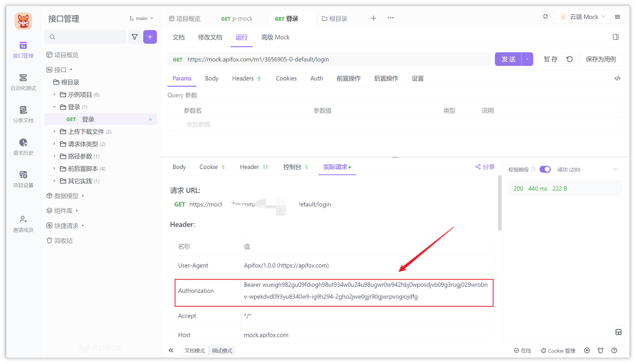
Task: Select the request Body tab
Action: [212, 79]
